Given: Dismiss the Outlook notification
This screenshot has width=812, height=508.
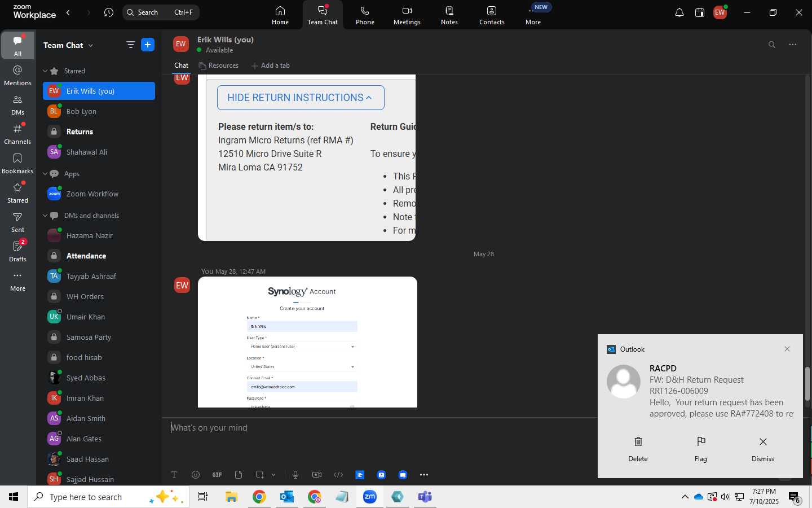Looking at the screenshot, I should (763, 449).
